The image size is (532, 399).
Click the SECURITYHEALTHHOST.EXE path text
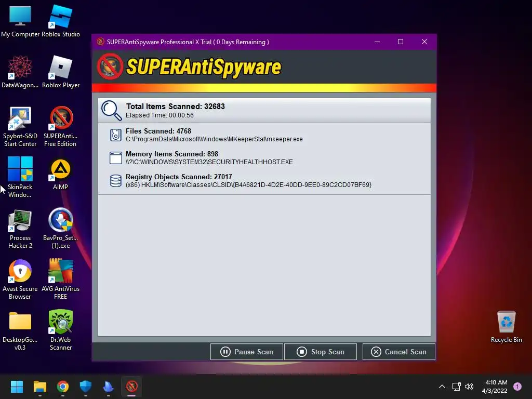tap(209, 162)
